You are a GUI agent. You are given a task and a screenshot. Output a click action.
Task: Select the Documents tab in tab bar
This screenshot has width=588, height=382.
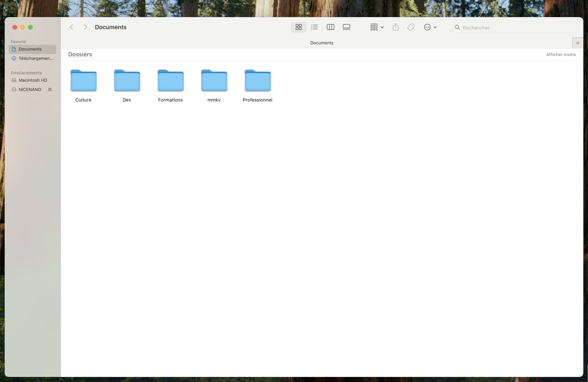coord(321,43)
